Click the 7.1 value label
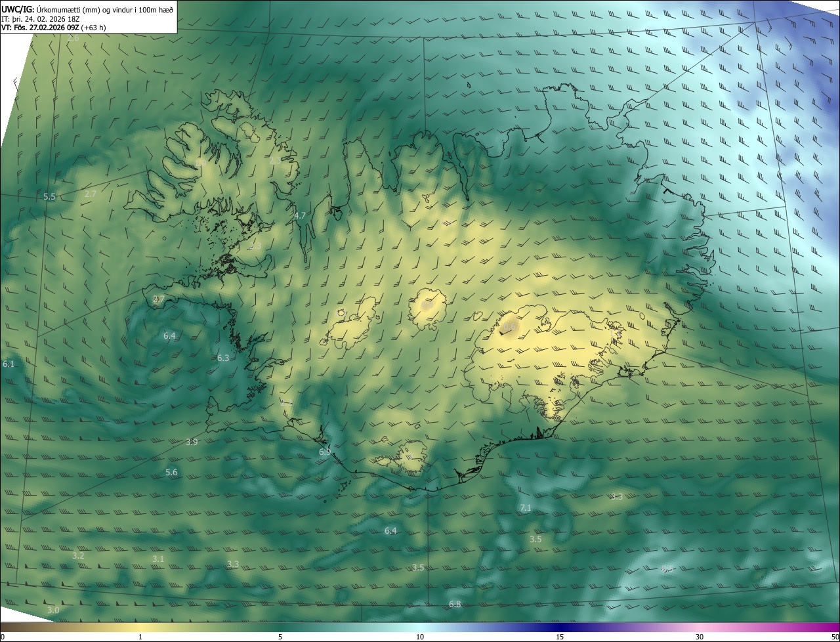This screenshot has width=840, height=642. click(526, 508)
